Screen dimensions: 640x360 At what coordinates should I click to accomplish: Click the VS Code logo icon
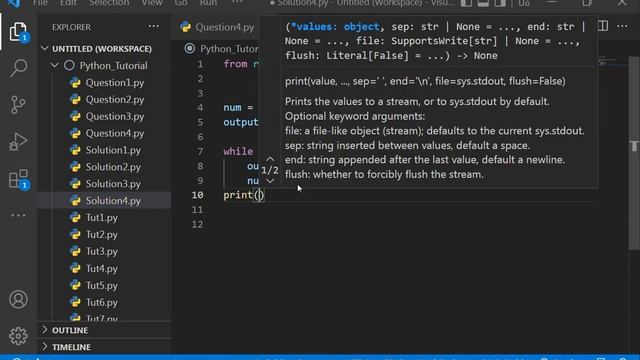tap(13, 3)
